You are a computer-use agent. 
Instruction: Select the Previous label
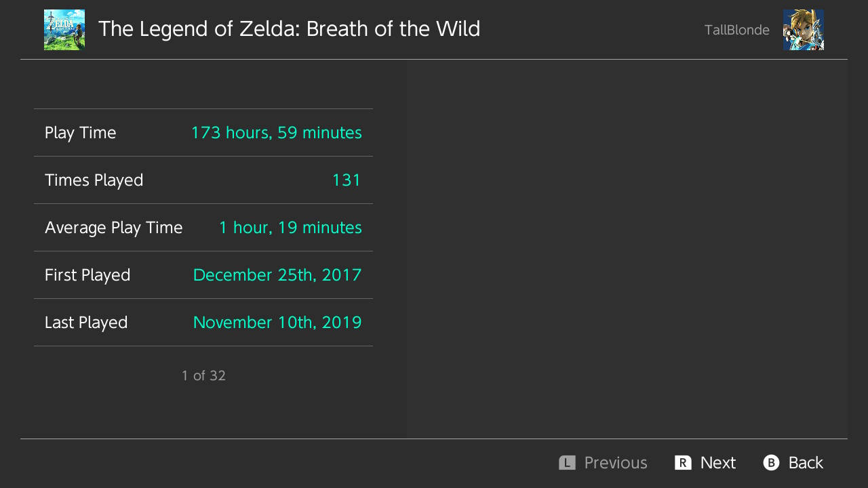(616, 463)
